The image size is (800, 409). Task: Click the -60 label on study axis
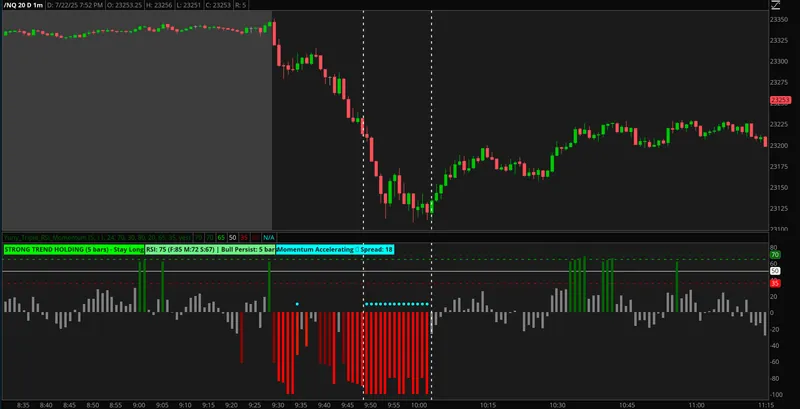(775, 362)
